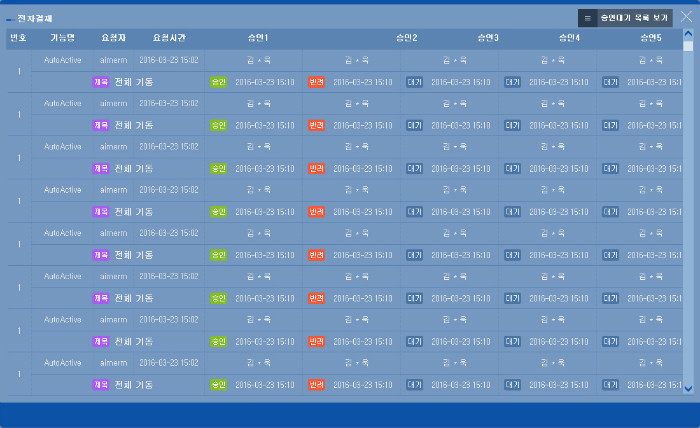The image size is (700, 428).
Task: Click the green 승인 badge in the last row
Action: [x=218, y=385]
